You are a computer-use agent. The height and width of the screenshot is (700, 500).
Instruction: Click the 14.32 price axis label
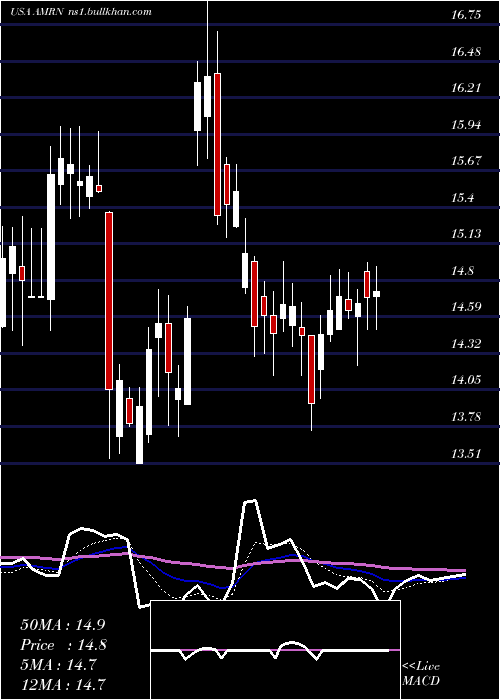click(466, 343)
